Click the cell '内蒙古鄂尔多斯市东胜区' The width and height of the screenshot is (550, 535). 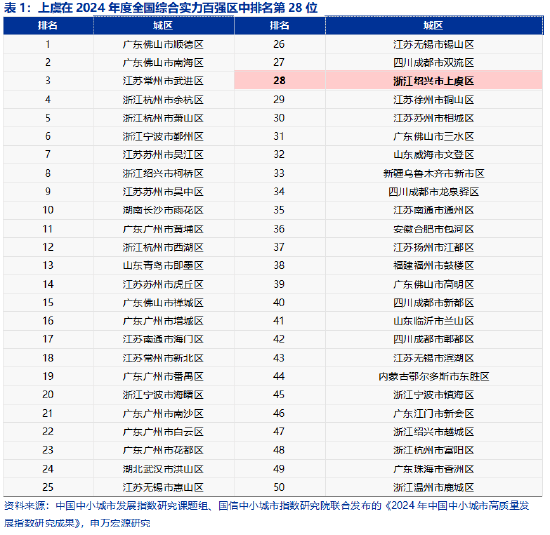click(434, 376)
